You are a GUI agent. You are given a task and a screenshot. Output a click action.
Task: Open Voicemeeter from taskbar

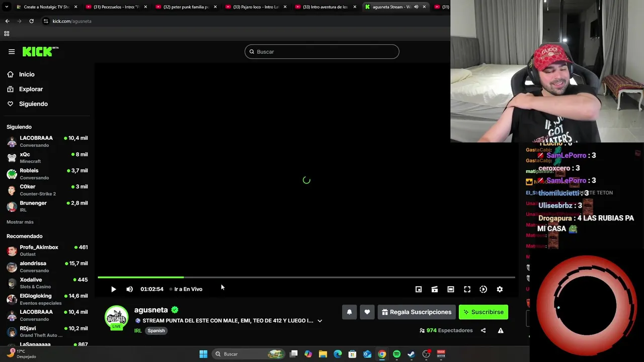coord(441,354)
